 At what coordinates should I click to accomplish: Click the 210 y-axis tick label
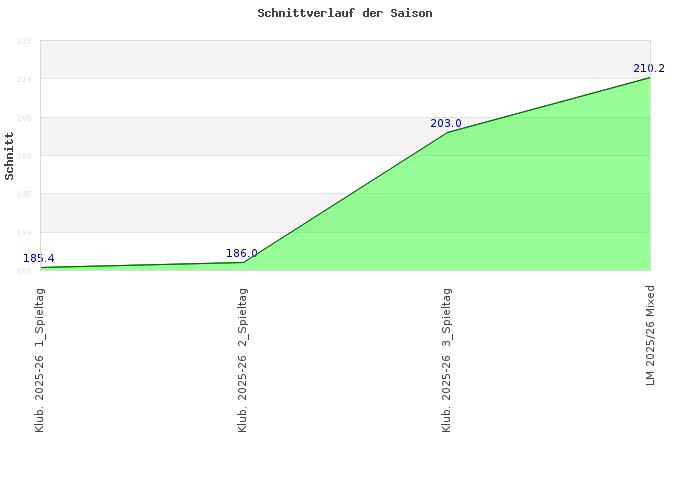pyautogui.click(x=24, y=79)
